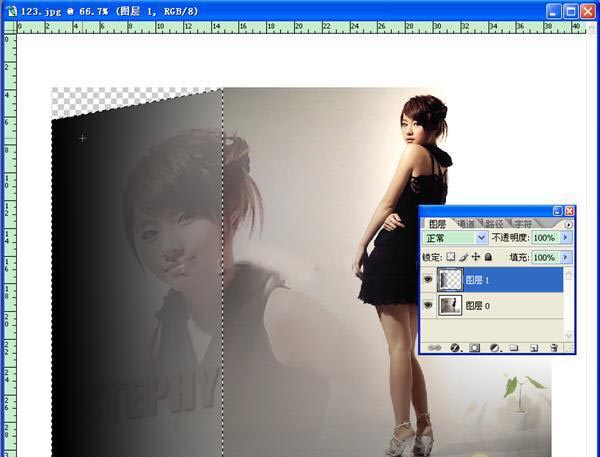
Task: Click the 锁定 label in Layers panel
Action: (x=432, y=257)
